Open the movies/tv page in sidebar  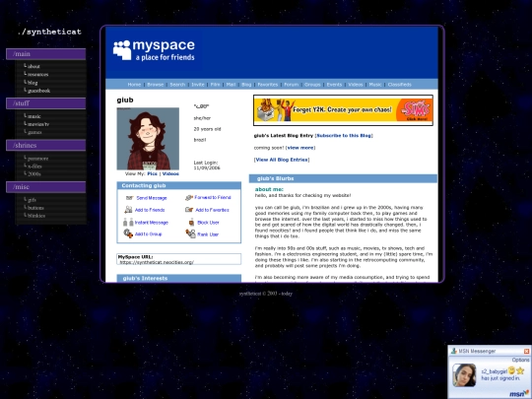tap(38, 124)
